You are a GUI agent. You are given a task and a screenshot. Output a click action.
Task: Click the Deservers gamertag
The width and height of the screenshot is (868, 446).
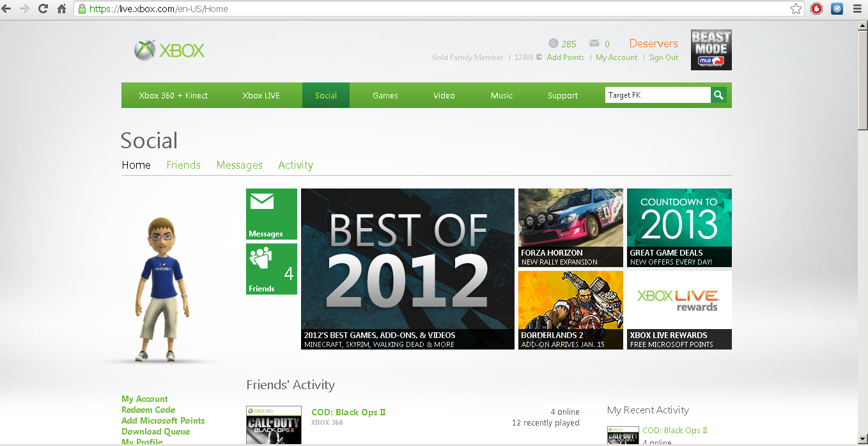[x=653, y=43]
